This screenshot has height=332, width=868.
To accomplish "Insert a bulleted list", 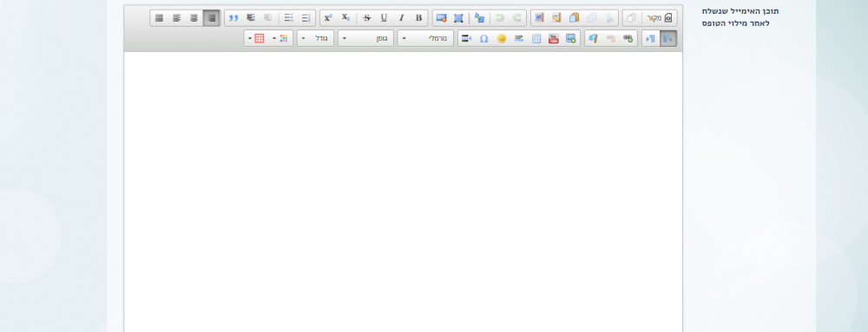I will [288, 17].
